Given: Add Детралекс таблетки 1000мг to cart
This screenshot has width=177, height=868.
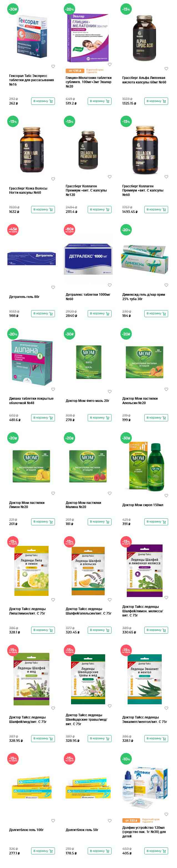Looking at the screenshot, I should coord(100,314).
